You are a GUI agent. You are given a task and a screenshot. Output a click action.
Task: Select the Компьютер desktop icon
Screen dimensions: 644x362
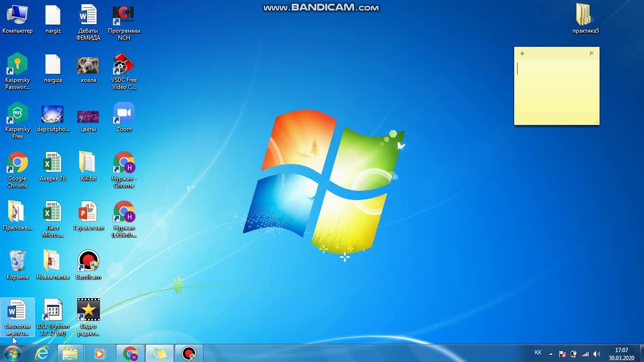17,19
